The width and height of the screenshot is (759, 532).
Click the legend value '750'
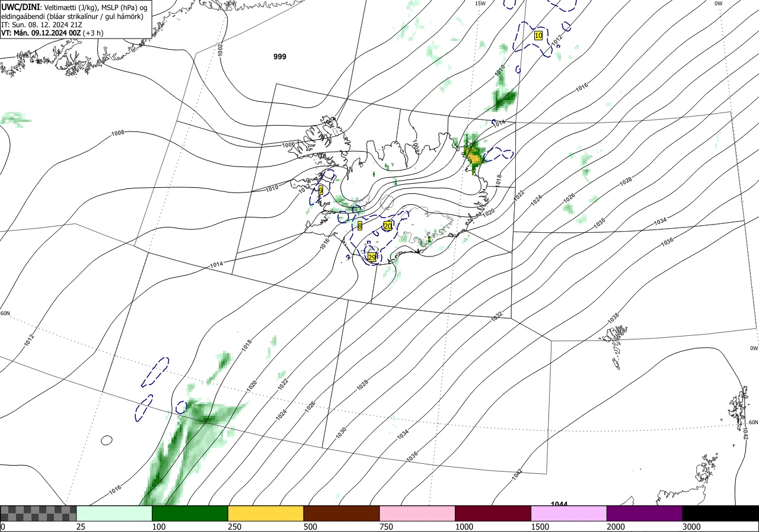click(x=386, y=527)
